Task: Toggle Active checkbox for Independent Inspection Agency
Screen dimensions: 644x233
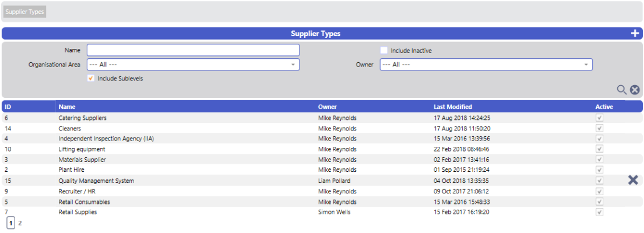Action: (600, 138)
